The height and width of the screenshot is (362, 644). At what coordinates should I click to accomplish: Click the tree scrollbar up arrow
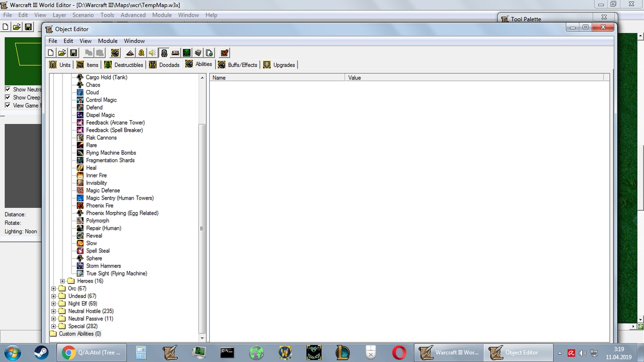pyautogui.click(x=202, y=78)
